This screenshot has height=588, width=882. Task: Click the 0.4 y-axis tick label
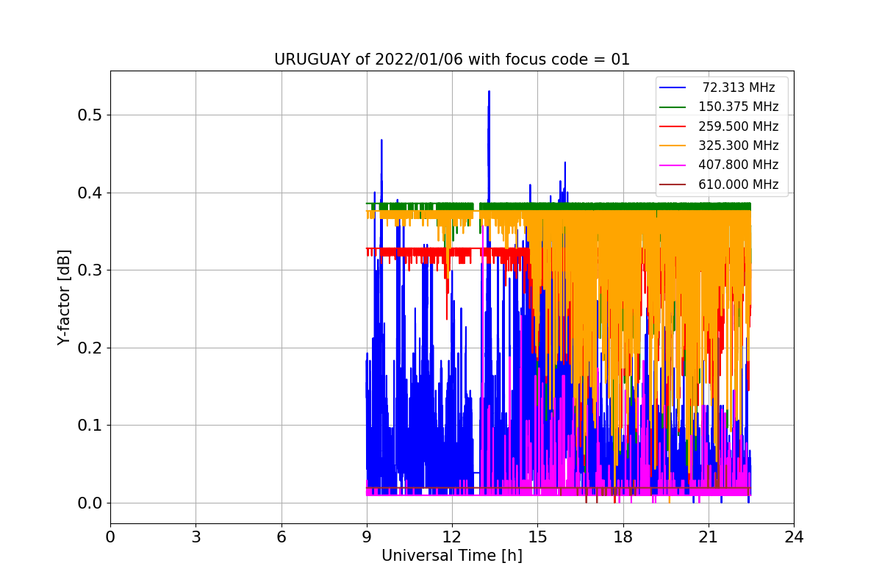(x=90, y=193)
